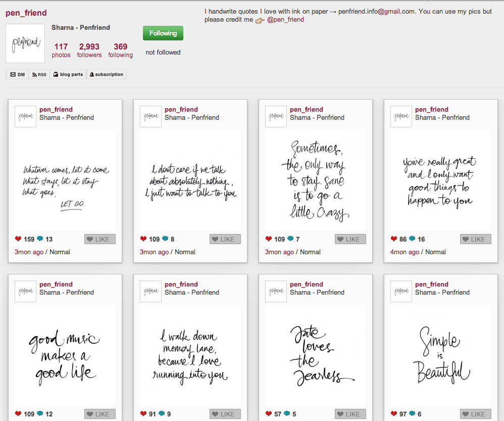Open the RSS feed button
Image resolution: width=504 pixels, height=421 pixels.
click(39, 74)
